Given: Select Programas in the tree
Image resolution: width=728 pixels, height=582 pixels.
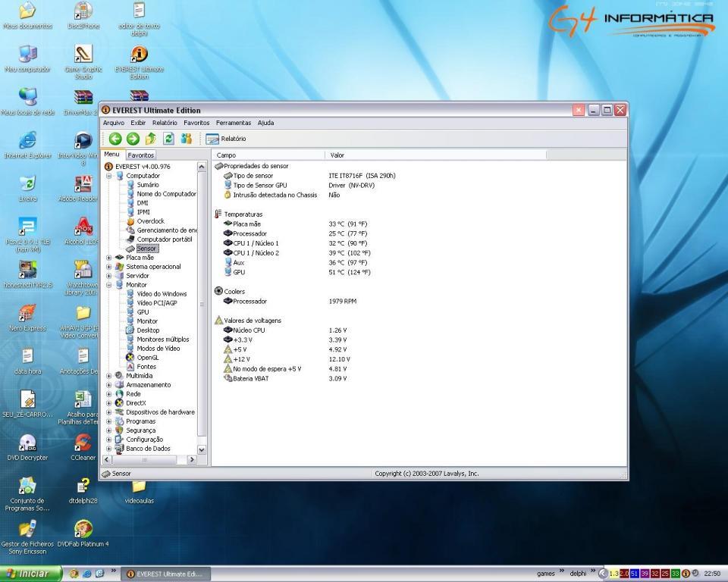Looking at the screenshot, I should pyautogui.click(x=141, y=421).
